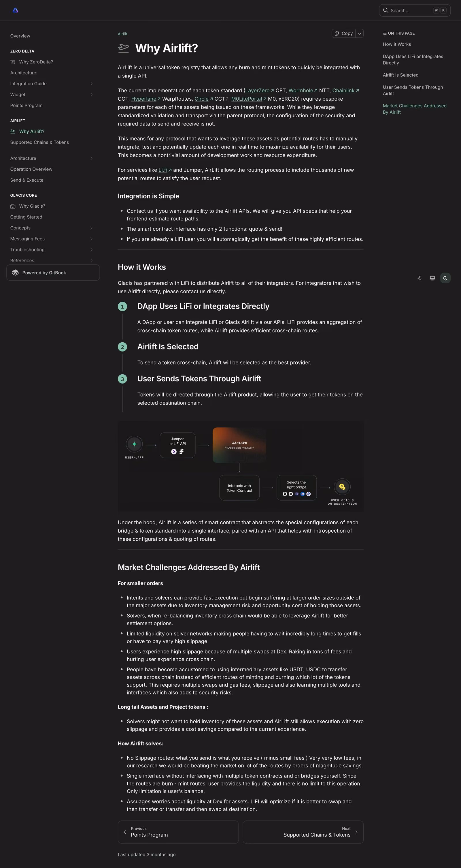461x868 pixels.
Task: Jump to How it Works section
Action: (x=397, y=44)
